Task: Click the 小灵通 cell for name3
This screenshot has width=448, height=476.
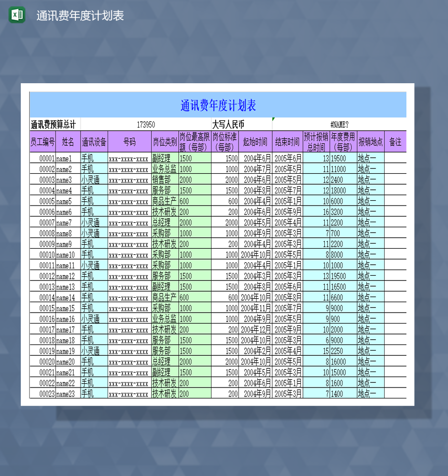Action: point(93,179)
